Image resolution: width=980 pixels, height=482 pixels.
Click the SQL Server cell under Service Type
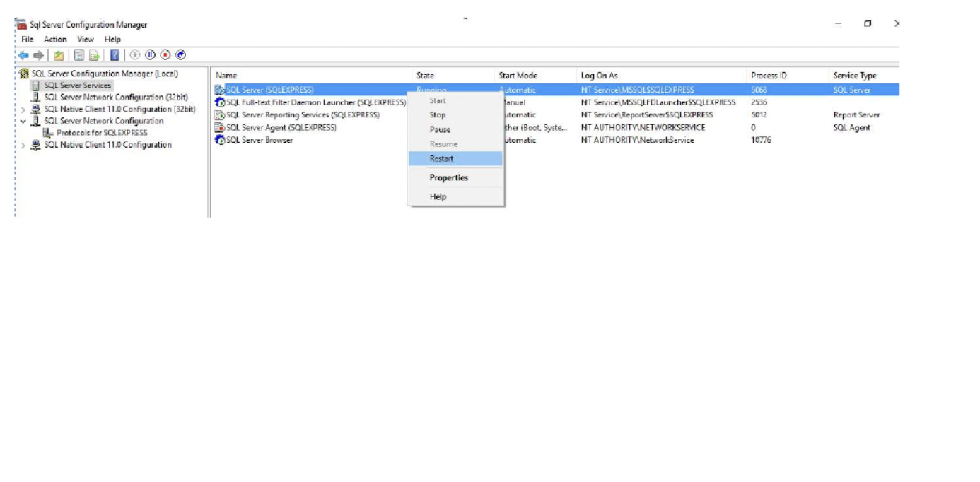[x=851, y=90]
